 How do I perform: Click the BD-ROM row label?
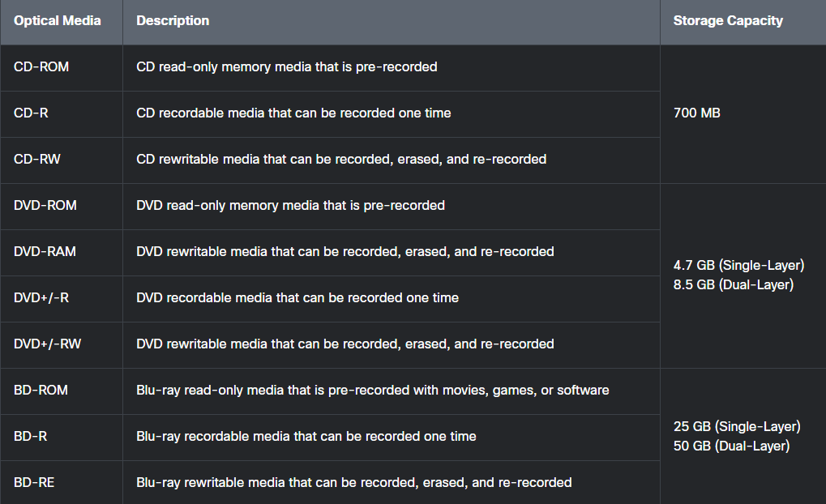click(x=41, y=391)
